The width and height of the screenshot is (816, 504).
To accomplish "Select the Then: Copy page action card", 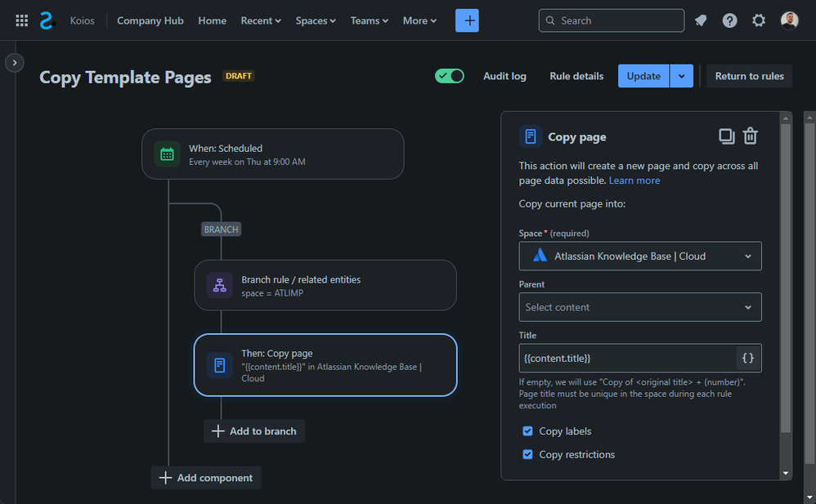I will (325, 365).
